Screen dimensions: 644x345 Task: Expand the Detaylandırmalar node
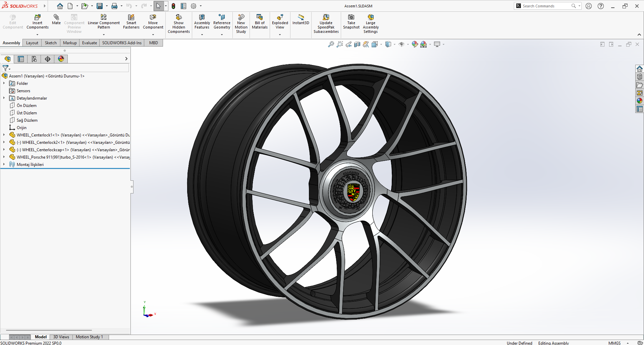point(4,98)
